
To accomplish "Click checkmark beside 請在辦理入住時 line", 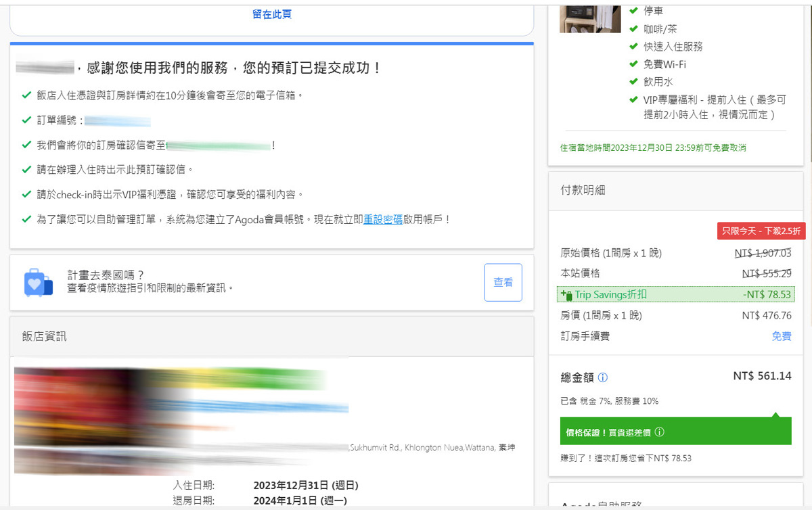I will click(x=26, y=169).
